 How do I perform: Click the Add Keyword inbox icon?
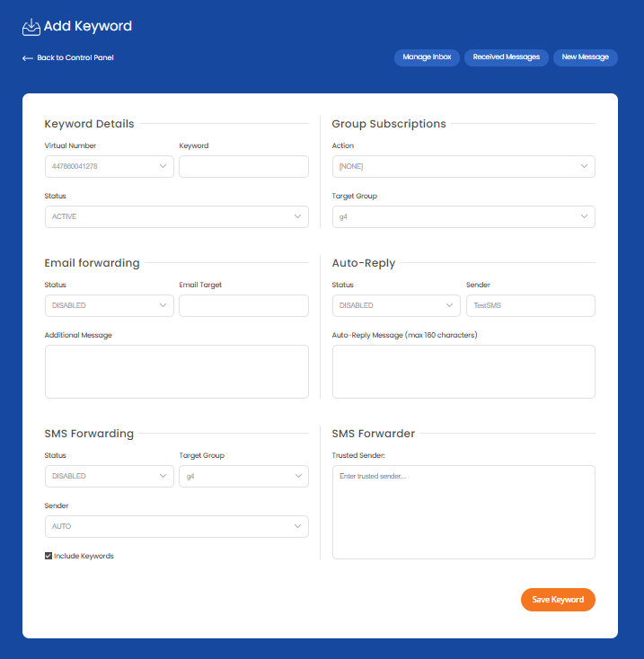tap(31, 27)
